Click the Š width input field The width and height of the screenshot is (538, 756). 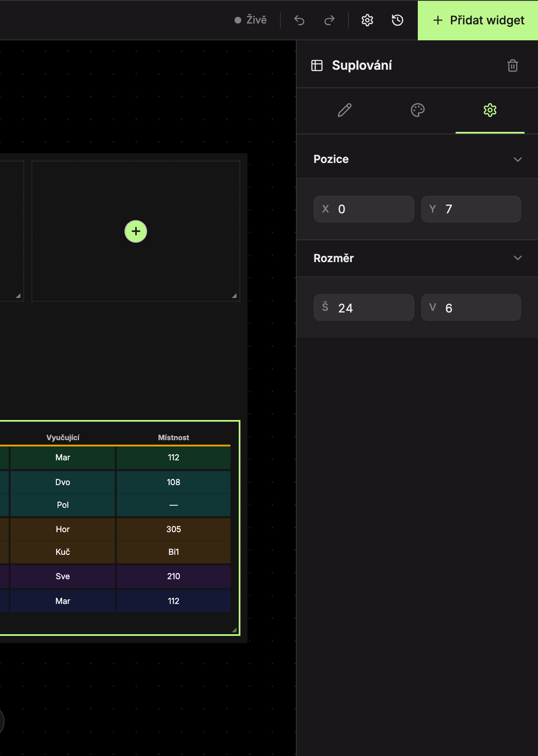364,307
